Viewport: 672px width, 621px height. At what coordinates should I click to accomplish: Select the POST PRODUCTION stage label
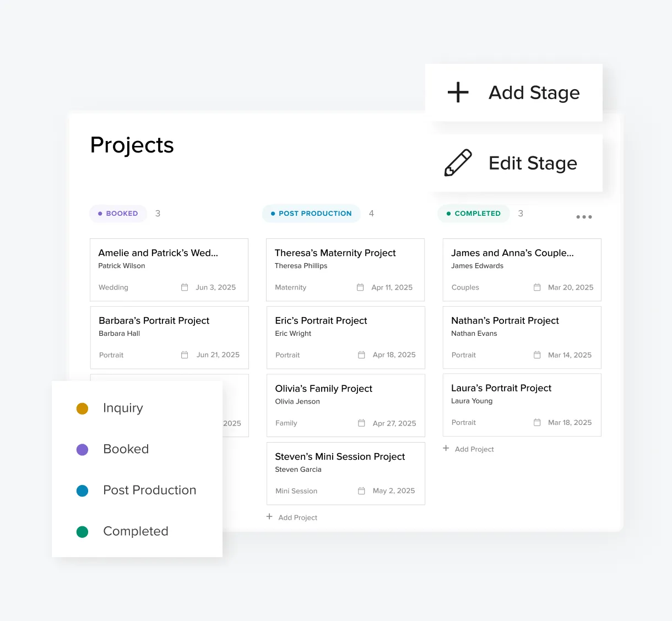(311, 213)
